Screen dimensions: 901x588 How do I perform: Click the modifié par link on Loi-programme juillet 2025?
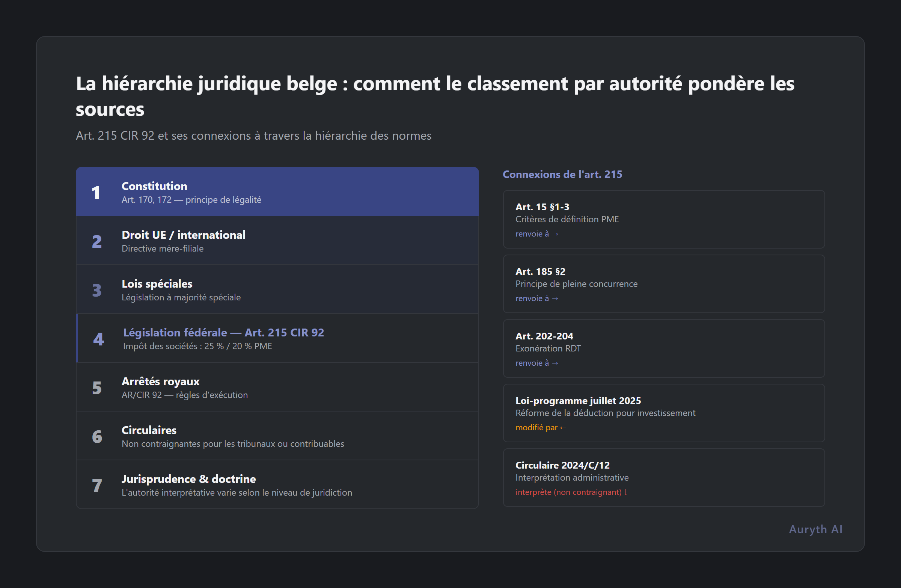coord(540,427)
